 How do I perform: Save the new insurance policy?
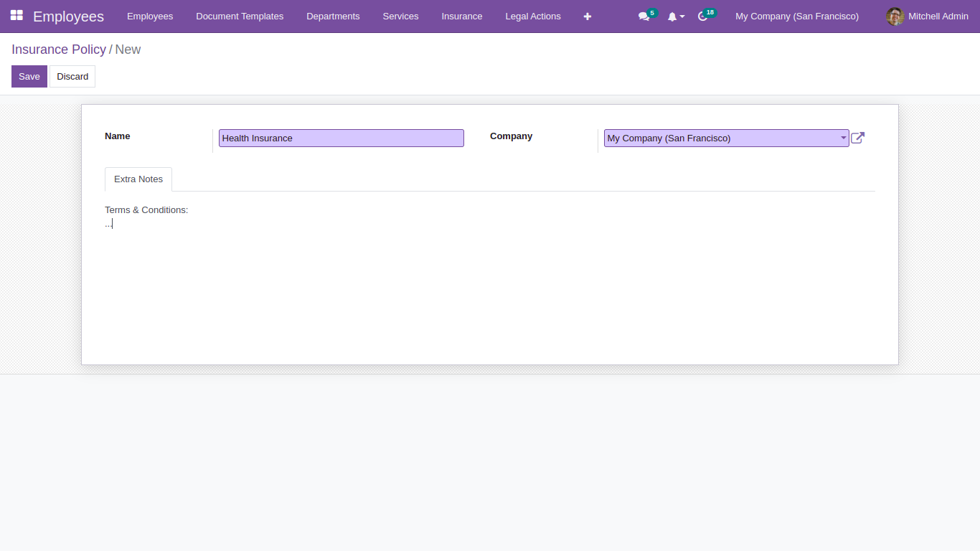click(29, 76)
